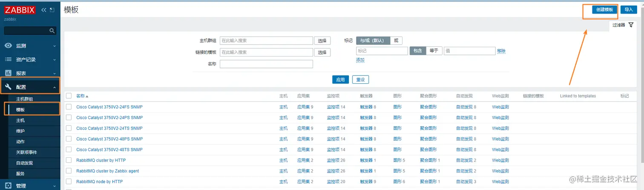Focus the 链接的模板 search input
This screenshot has height=190, width=644.
pyautogui.click(x=266, y=52)
